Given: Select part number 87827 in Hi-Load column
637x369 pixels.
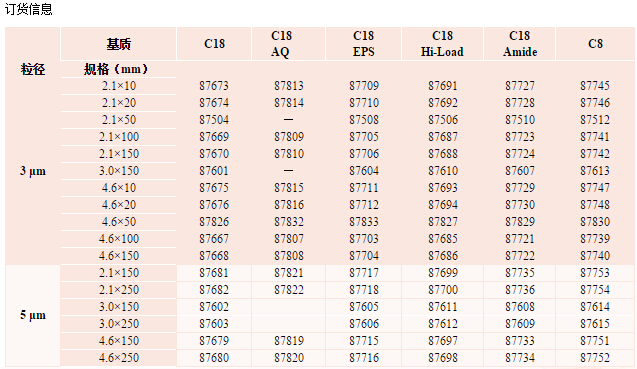Looking at the screenshot, I should coord(442,222).
